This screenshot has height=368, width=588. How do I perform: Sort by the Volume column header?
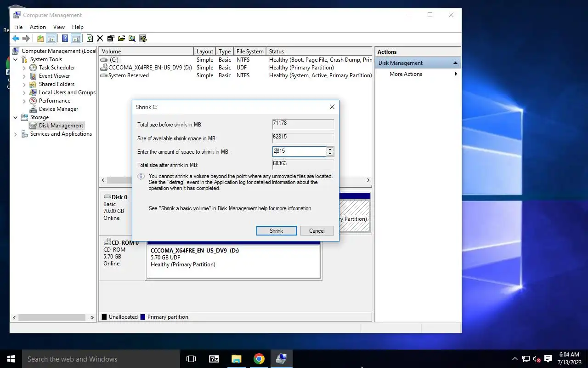[x=147, y=52]
